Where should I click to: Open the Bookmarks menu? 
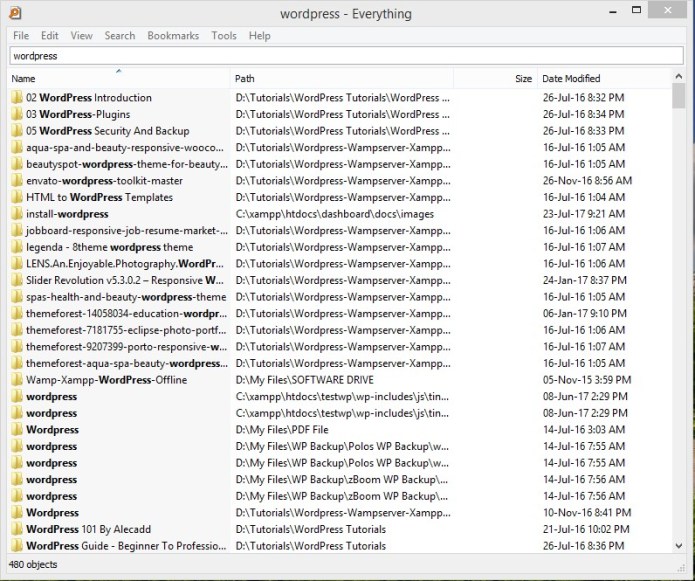[173, 35]
